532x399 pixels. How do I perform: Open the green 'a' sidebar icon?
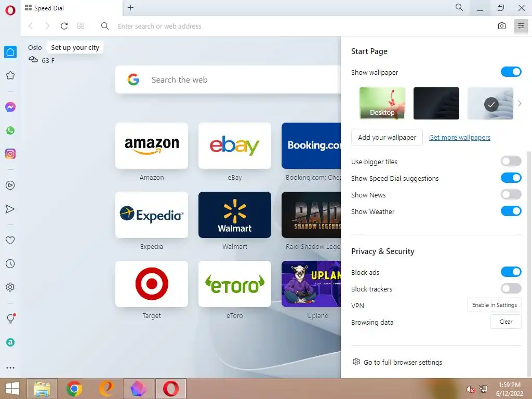pyautogui.click(x=10, y=342)
